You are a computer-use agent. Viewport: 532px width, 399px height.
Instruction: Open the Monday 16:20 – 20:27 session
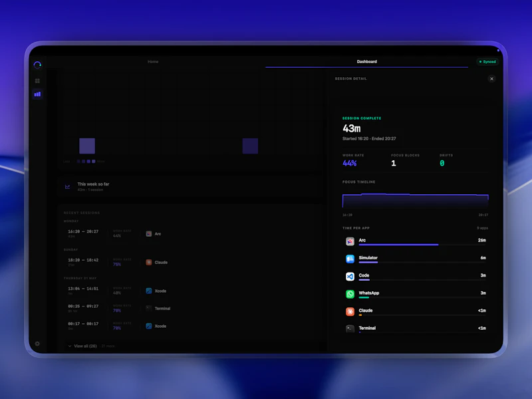click(x=190, y=233)
